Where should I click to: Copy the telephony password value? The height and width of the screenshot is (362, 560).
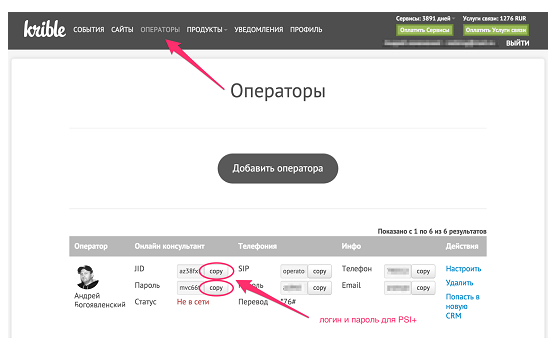[320, 288]
